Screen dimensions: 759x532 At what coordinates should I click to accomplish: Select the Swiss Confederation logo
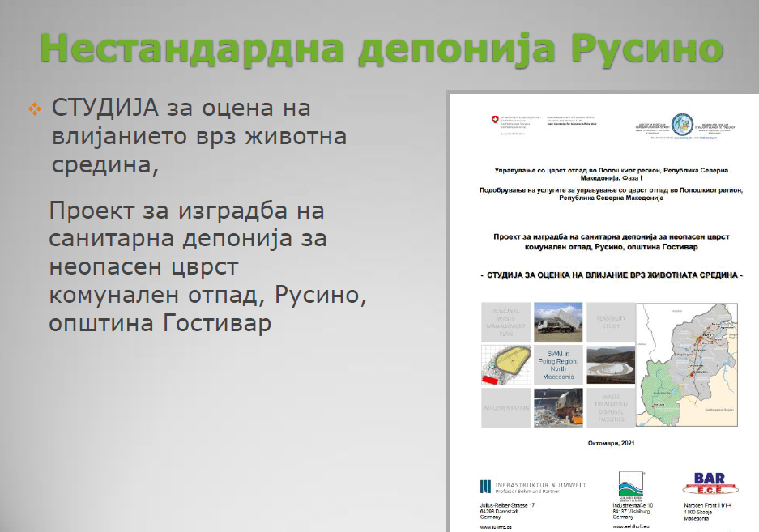click(x=495, y=119)
